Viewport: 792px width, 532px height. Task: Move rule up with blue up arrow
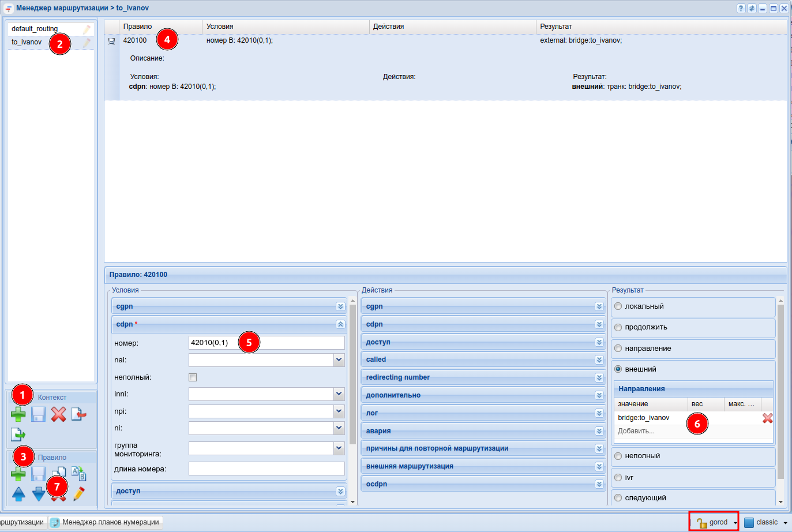pyautogui.click(x=18, y=494)
